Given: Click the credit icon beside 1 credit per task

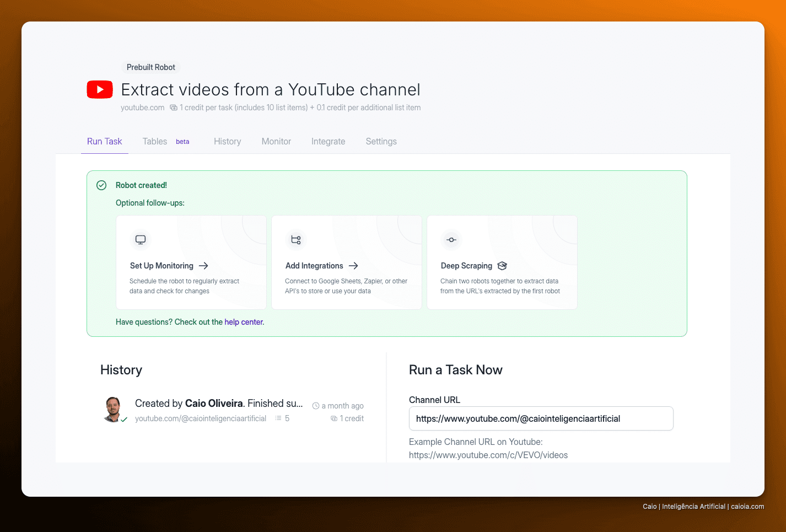Looking at the screenshot, I should 174,108.
